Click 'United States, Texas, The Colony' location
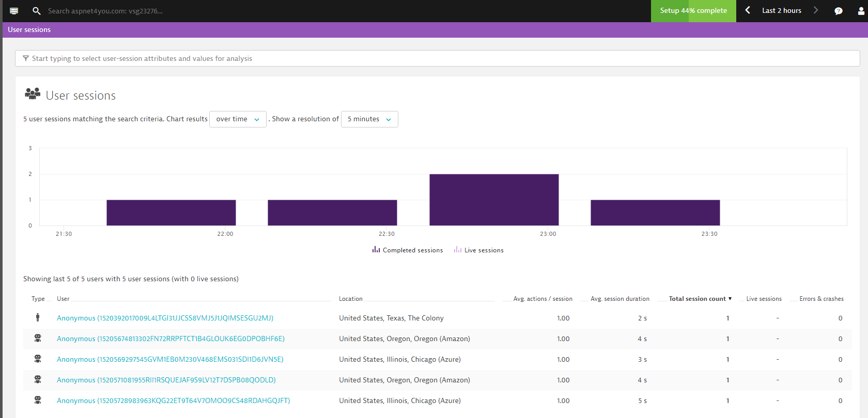This screenshot has height=418, width=868. (391, 318)
